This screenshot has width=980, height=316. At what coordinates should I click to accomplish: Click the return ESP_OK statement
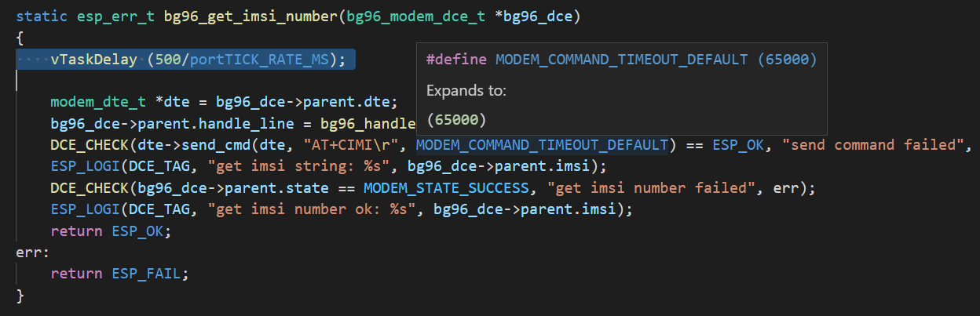111,231
